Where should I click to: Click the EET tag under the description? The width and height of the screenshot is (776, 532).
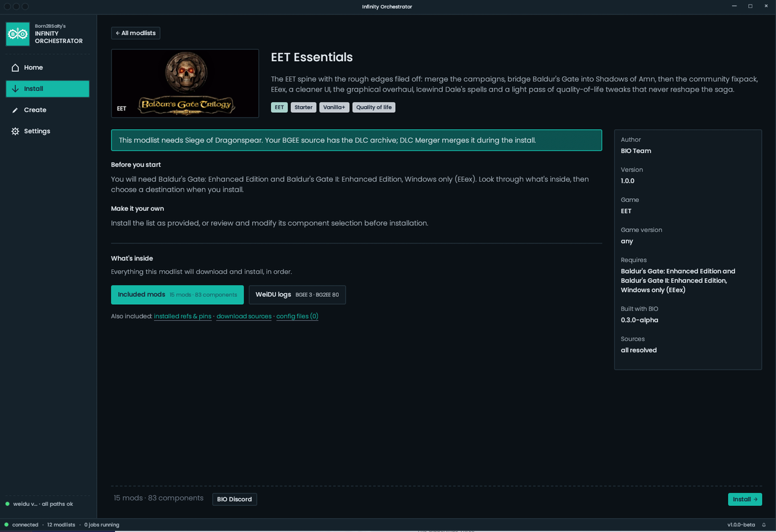pos(279,107)
